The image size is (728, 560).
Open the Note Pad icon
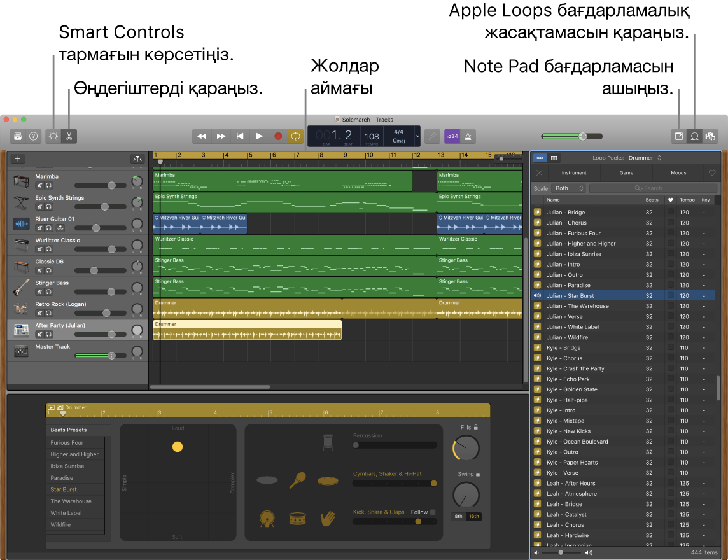pos(678,136)
